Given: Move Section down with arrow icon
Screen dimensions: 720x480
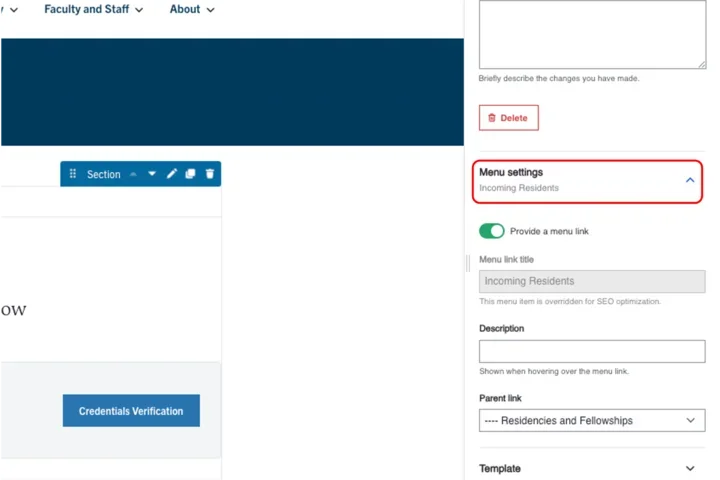Looking at the screenshot, I should 152,174.
